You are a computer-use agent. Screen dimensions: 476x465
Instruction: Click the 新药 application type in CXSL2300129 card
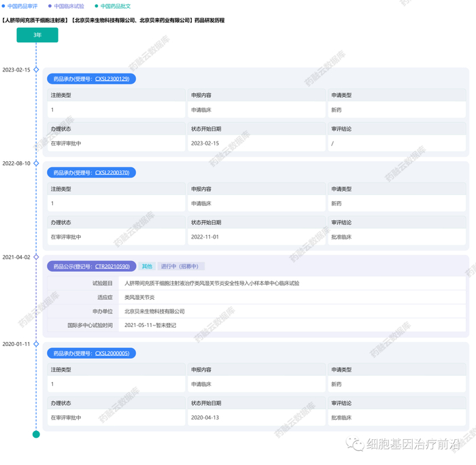coord(337,110)
